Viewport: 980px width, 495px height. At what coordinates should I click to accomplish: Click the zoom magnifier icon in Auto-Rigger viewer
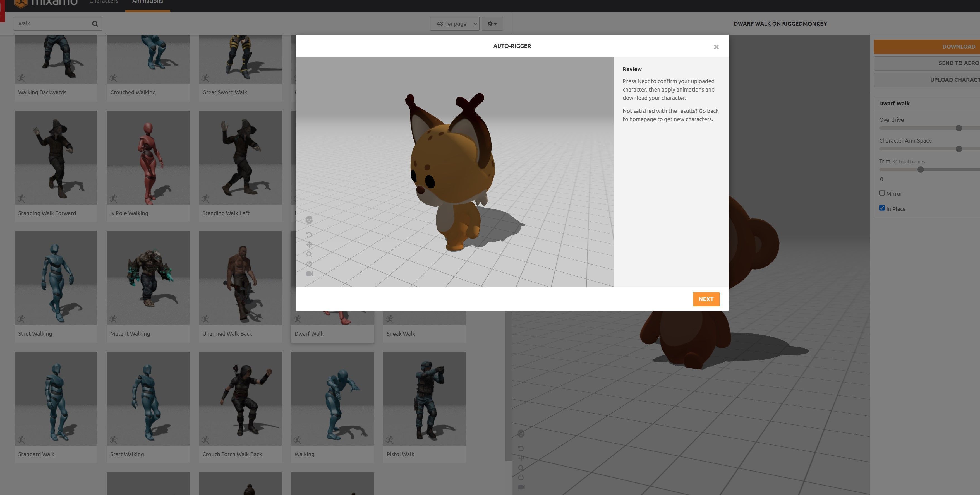[x=309, y=254]
